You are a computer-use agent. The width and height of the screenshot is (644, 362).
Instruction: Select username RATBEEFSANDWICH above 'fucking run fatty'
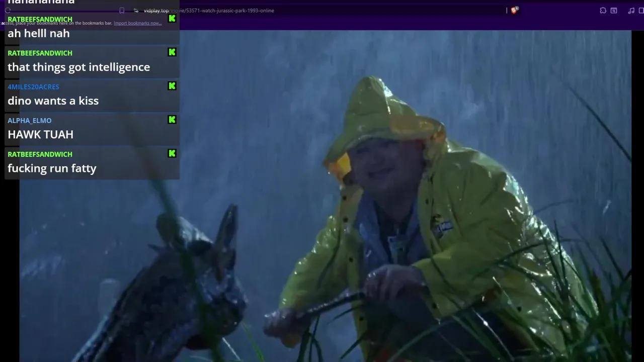point(40,154)
